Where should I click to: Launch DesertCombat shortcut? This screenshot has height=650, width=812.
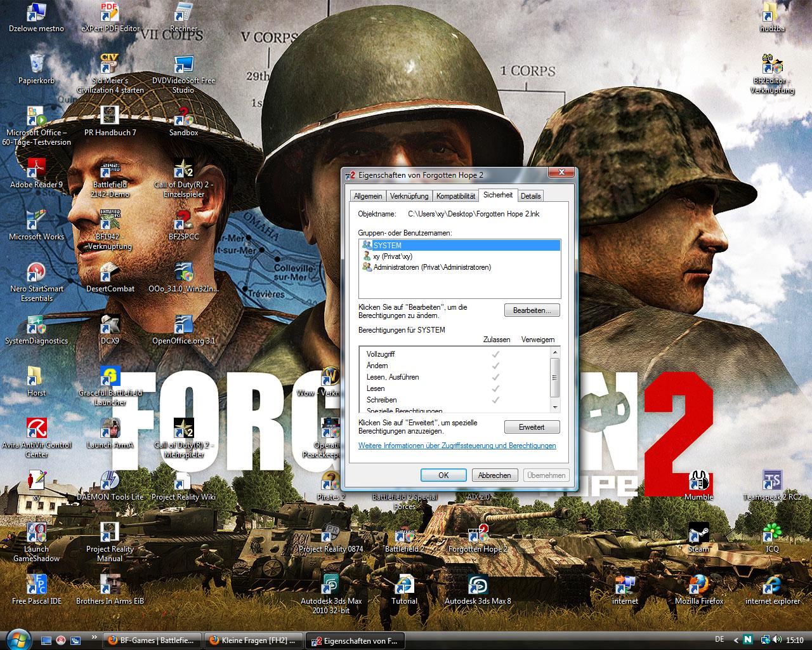pos(110,277)
